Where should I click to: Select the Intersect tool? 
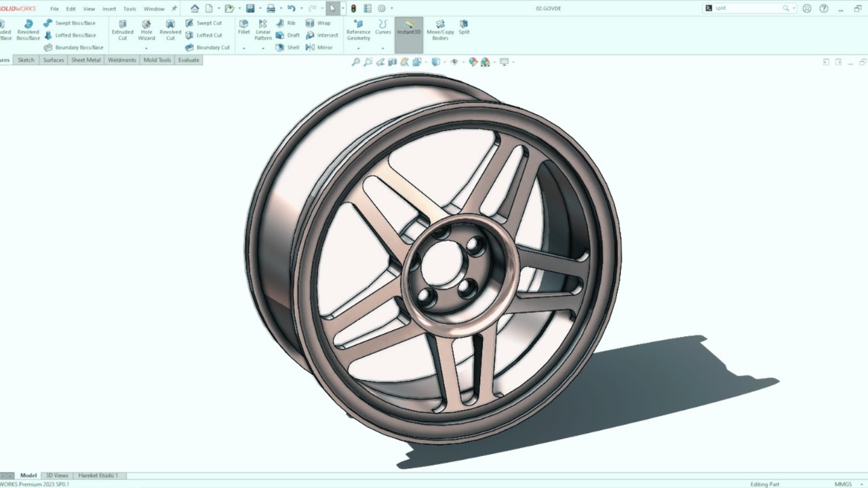[x=321, y=35]
